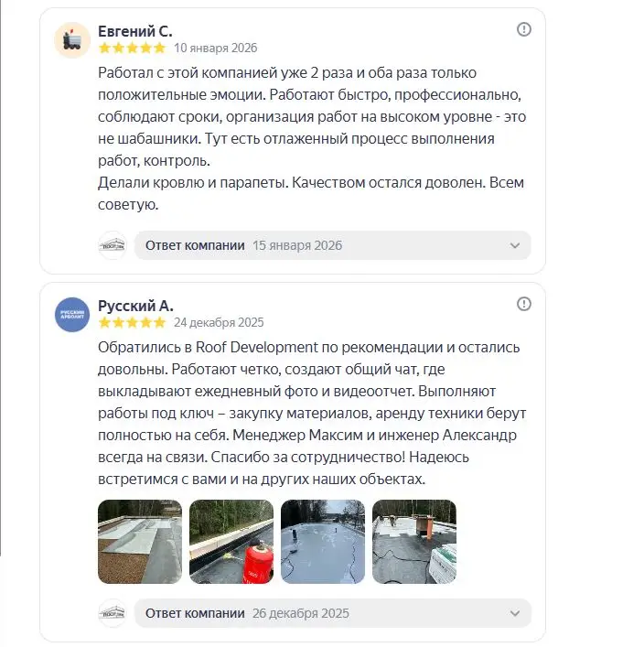Click five-star rating on Русский А. review
Screen dimensions: 644x647
[132, 322]
